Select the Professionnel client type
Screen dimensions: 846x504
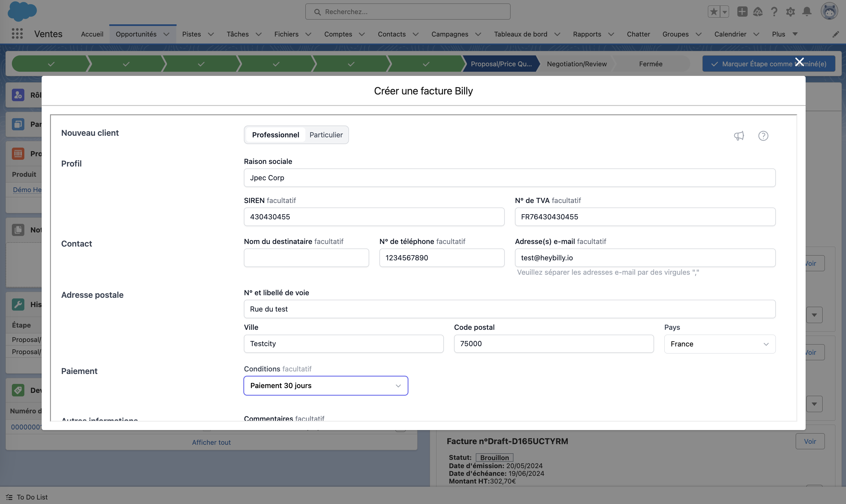[x=275, y=135]
